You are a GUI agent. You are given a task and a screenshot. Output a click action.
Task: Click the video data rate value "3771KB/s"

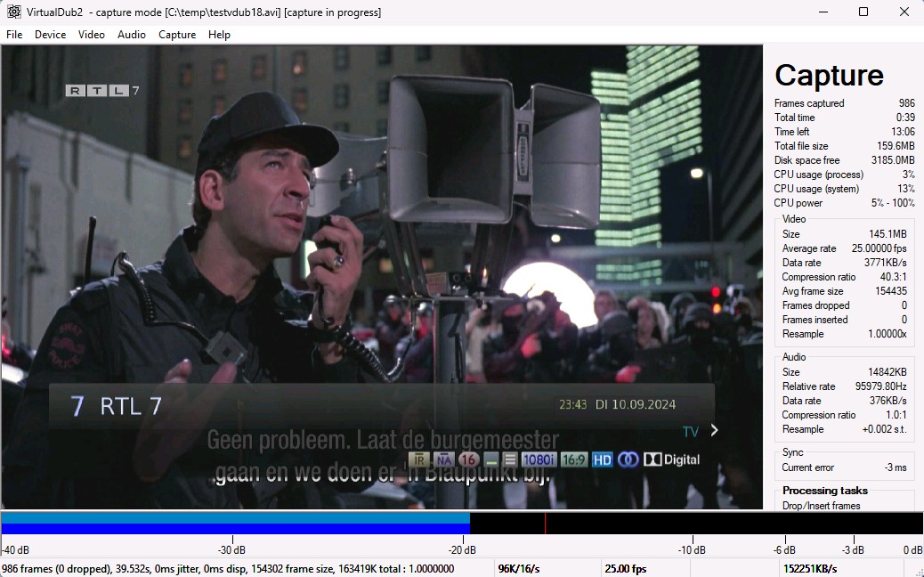point(885,263)
